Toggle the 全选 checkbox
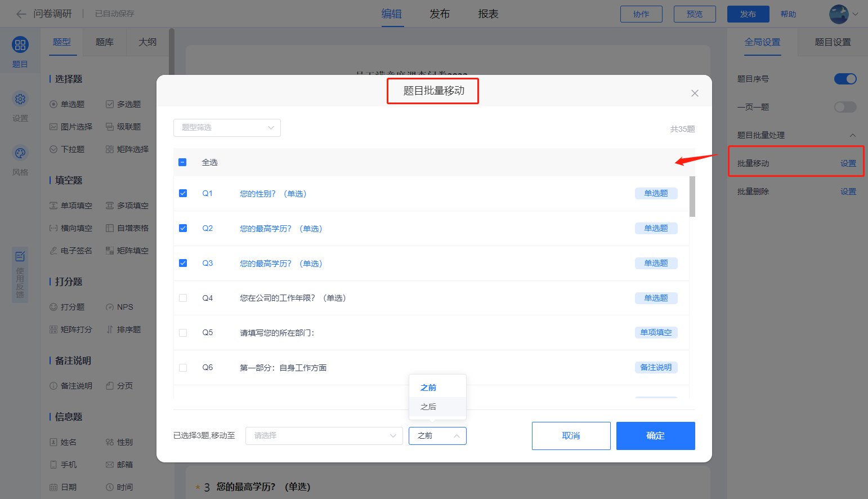 pyautogui.click(x=182, y=162)
